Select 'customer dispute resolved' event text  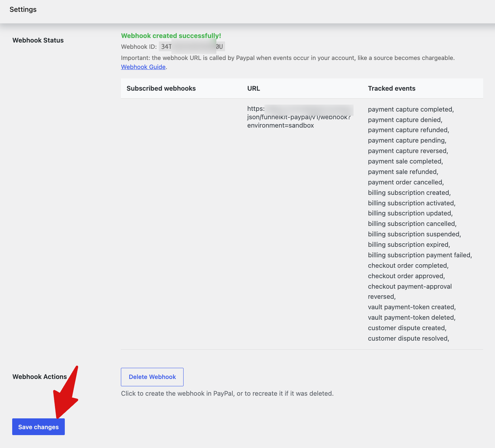408,338
